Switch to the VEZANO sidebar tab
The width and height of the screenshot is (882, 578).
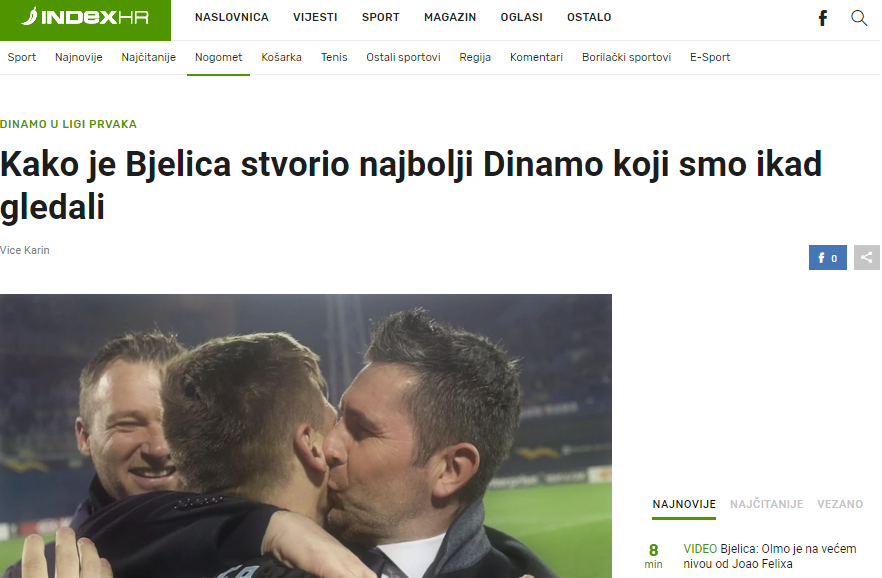coord(840,504)
